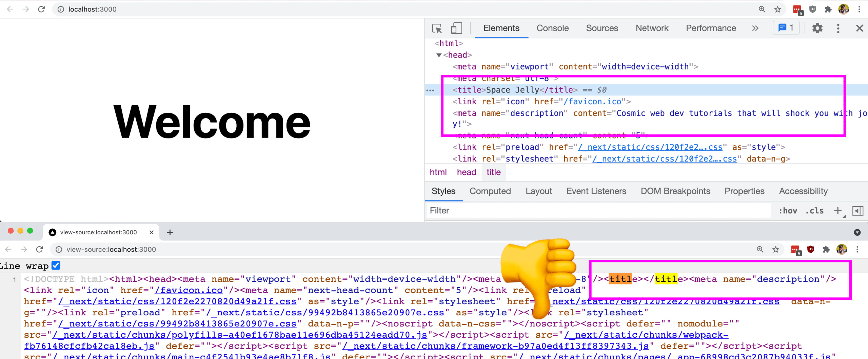Add a new style rule with plus icon
This screenshot has width=868, height=359.
pos(838,210)
